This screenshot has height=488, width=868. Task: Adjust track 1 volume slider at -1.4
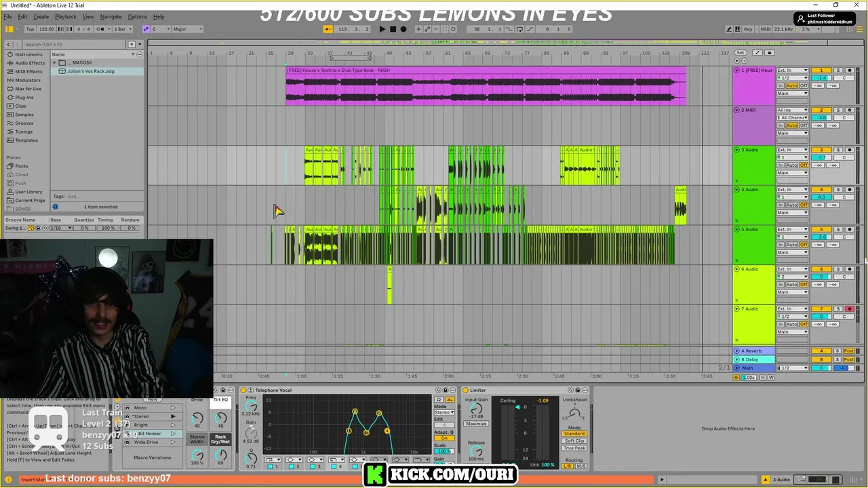(821, 78)
